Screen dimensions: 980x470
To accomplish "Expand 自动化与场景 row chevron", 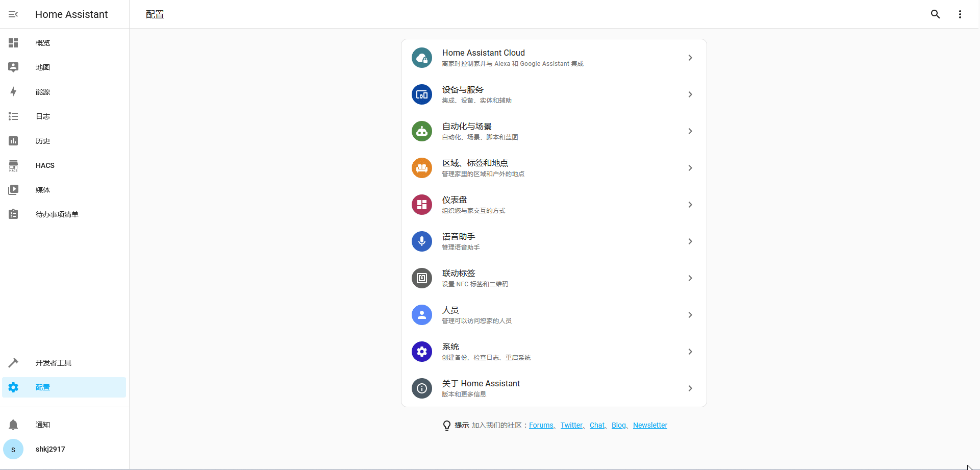I will (x=690, y=131).
